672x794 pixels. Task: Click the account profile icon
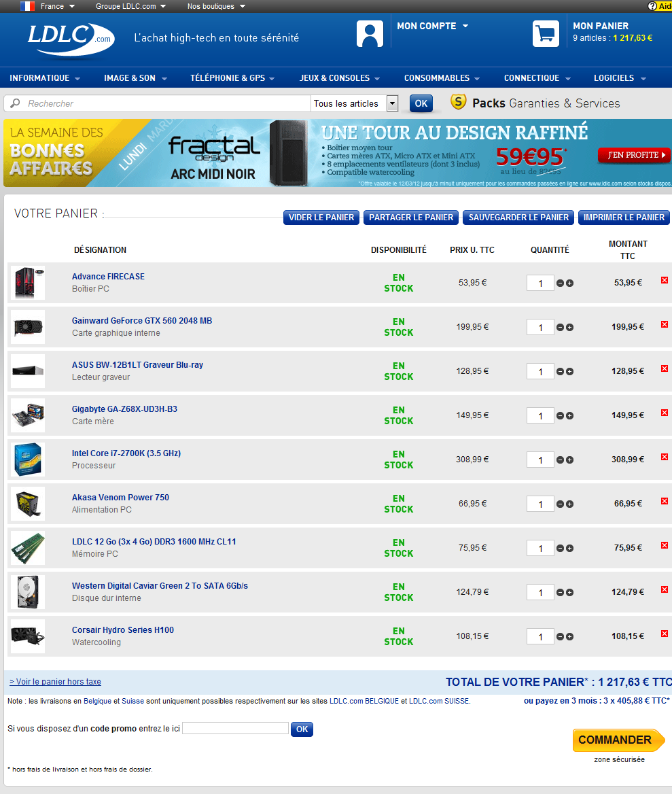[370, 33]
